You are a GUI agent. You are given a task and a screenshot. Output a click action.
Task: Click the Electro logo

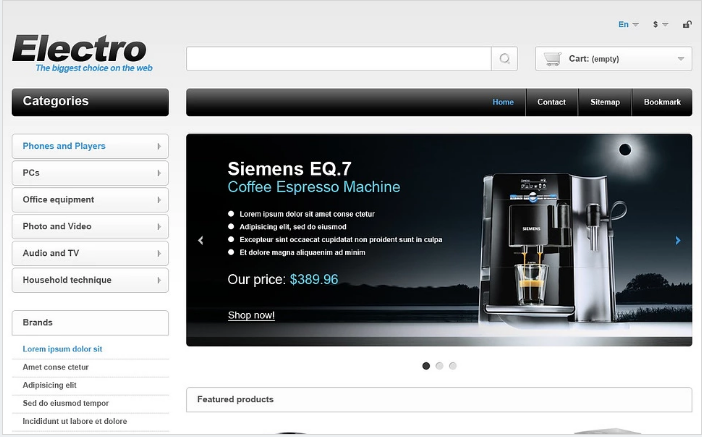tap(82, 53)
